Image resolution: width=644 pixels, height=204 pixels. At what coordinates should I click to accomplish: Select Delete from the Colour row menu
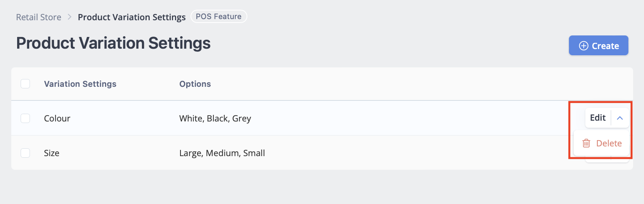602,143
